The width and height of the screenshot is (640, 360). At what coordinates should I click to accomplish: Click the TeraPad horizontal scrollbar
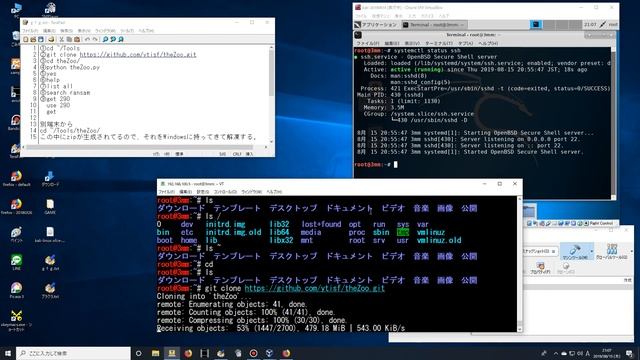click(144, 147)
